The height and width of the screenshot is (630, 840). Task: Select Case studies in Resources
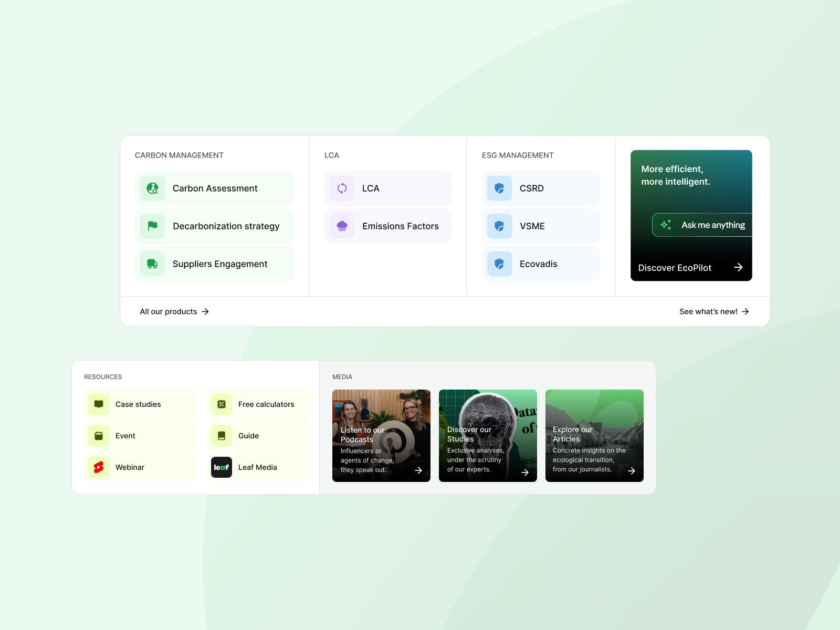coord(140,404)
